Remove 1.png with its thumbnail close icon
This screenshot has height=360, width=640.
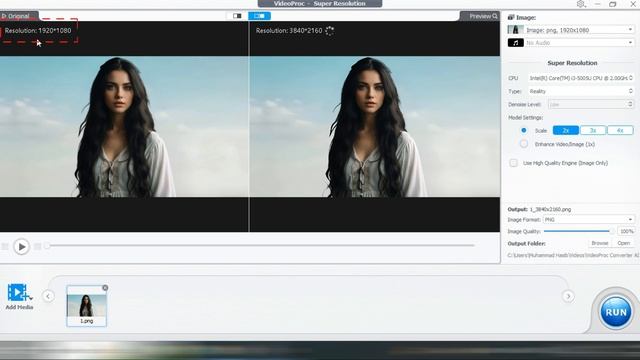pyautogui.click(x=105, y=288)
